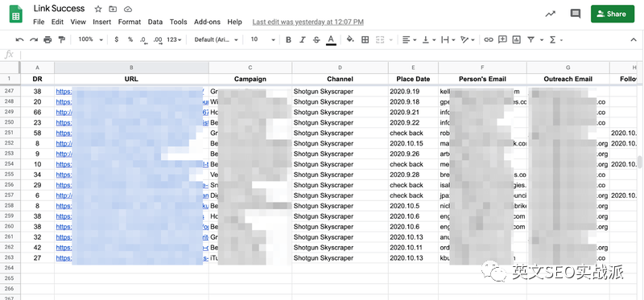644x300 pixels.
Task: Open the View menu
Action: point(78,22)
